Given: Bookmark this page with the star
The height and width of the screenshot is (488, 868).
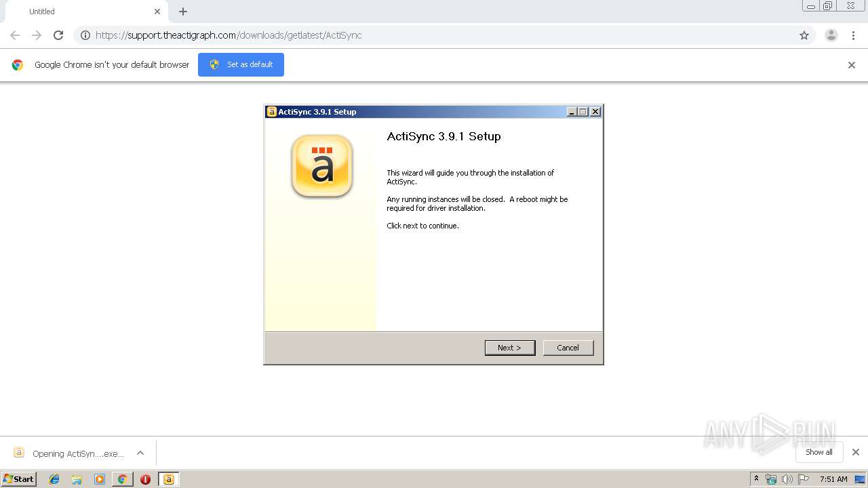Looking at the screenshot, I should [804, 35].
